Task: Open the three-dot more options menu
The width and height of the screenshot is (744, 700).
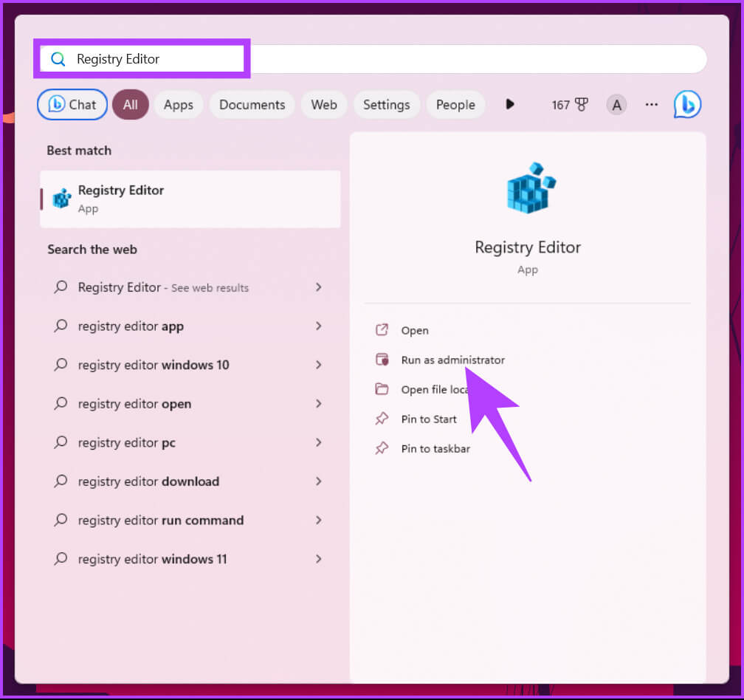Action: pos(652,104)
